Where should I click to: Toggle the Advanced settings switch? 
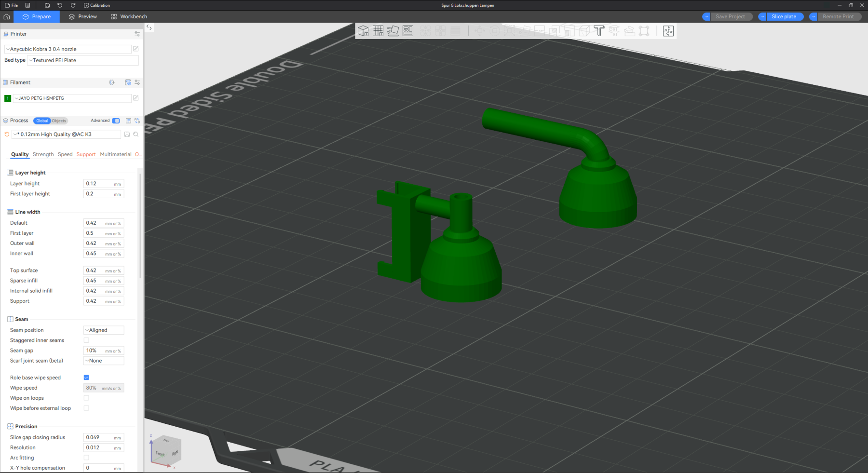[x=116, y=121]
